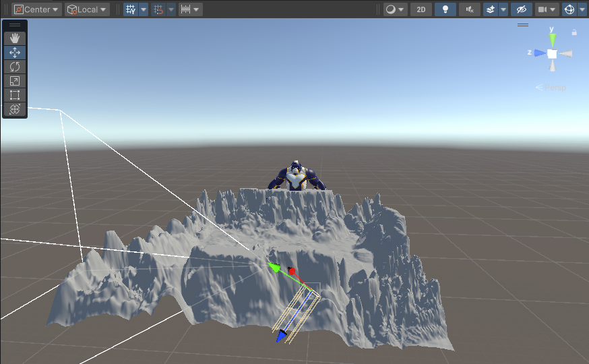Select the gorilla character model

coord(296,176)
